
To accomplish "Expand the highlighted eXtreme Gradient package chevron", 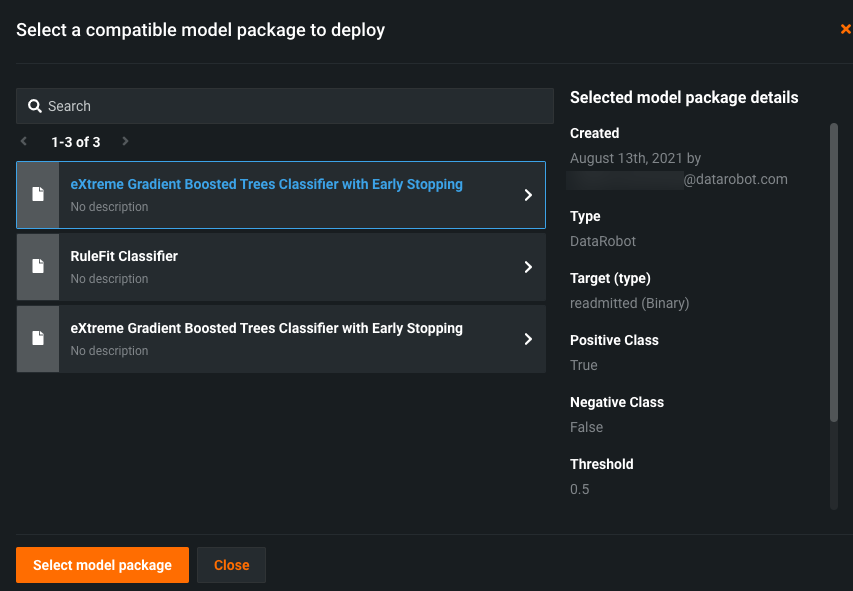I will 528,195.
